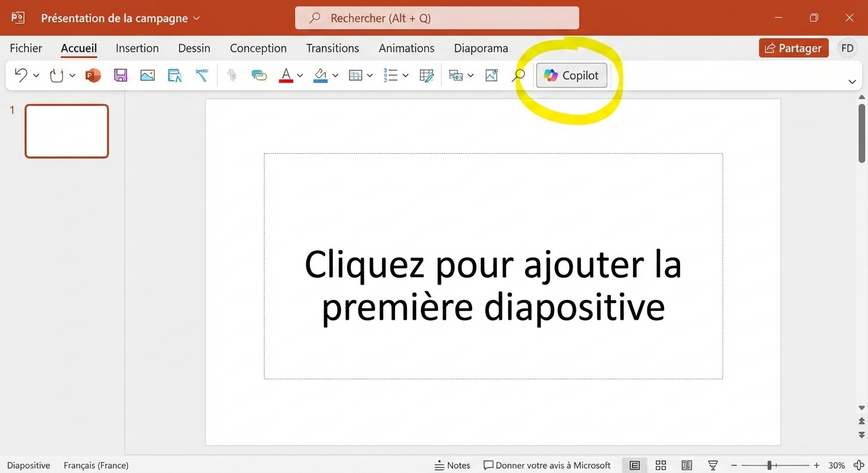Expand the shape fill dropdown arrow

coord(335,76)
